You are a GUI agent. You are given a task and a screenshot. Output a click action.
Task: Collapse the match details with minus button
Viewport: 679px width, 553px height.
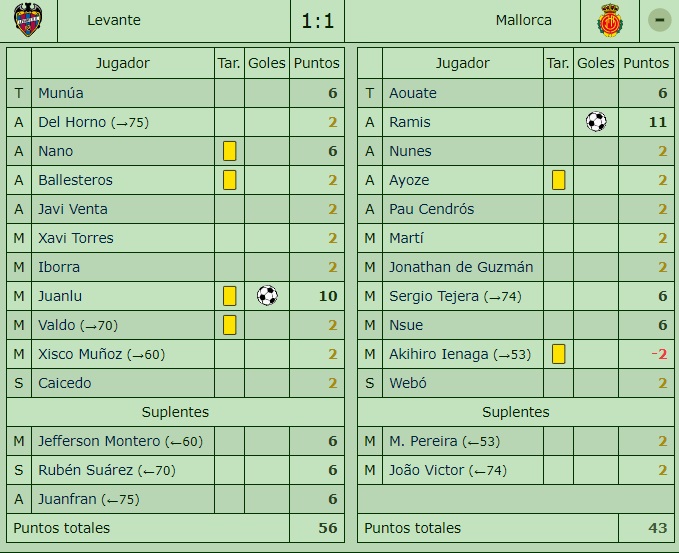[x=658, y=20]
